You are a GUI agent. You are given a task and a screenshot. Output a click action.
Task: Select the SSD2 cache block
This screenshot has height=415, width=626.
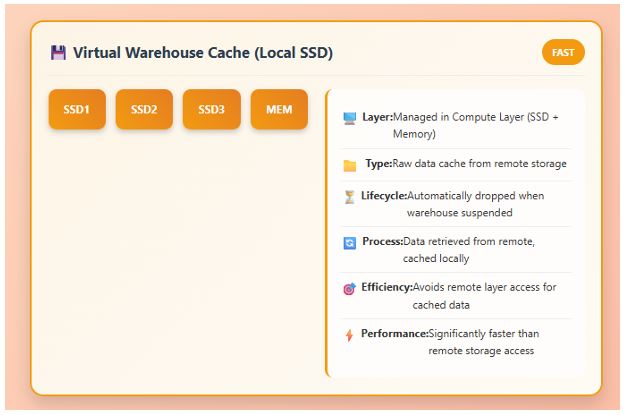click(x=144, y=110)
